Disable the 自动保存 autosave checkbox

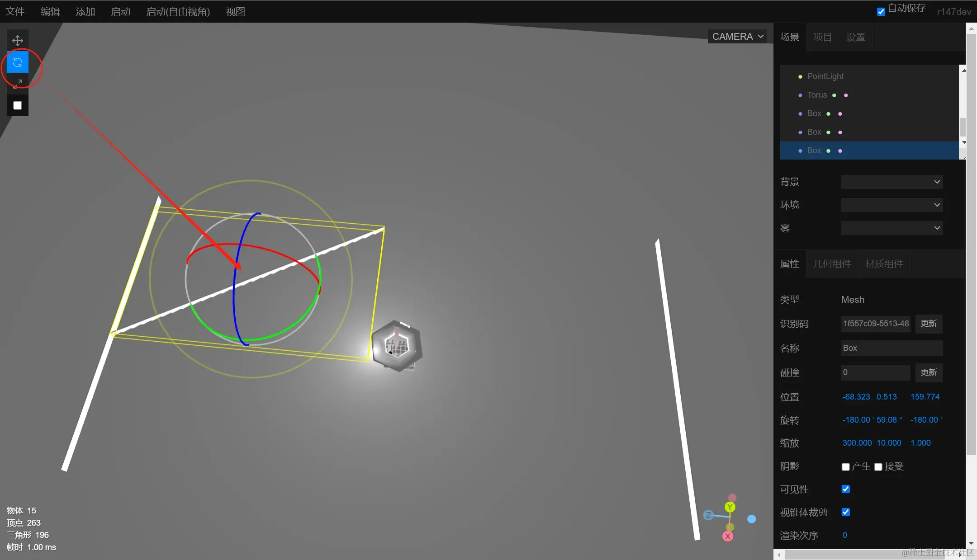[x=881, y=12]
